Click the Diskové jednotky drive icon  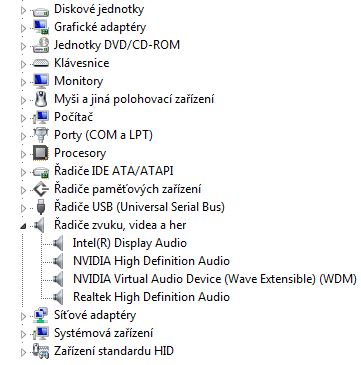coord(41,11)
